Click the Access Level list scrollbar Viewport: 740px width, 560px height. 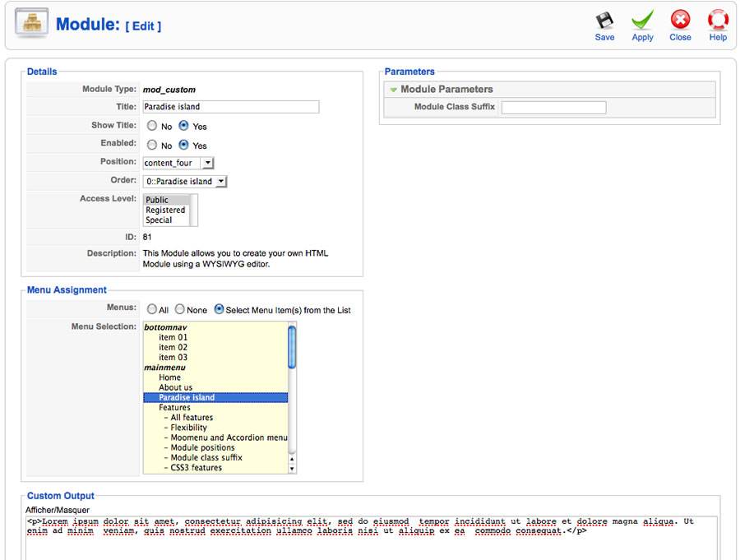tap(193, 211)
